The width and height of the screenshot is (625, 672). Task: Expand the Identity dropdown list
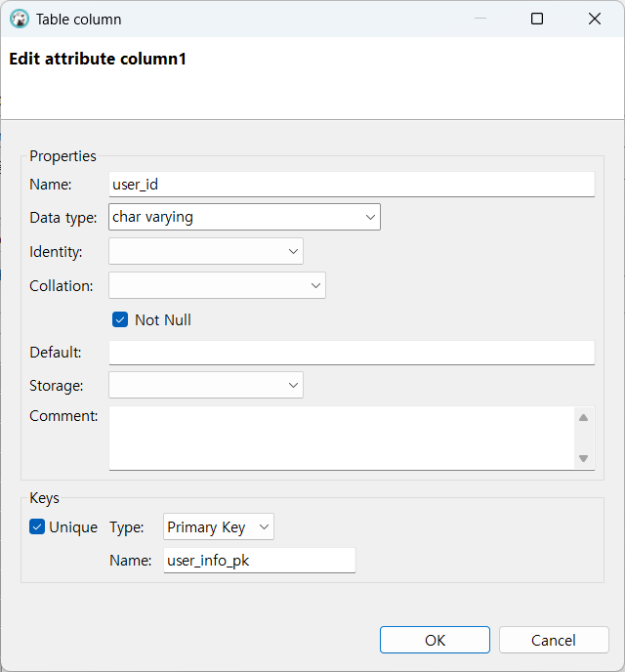pos(293,251)
